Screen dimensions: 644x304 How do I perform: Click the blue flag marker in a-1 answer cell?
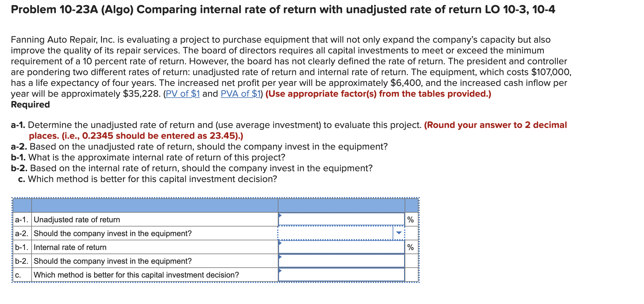281,215
